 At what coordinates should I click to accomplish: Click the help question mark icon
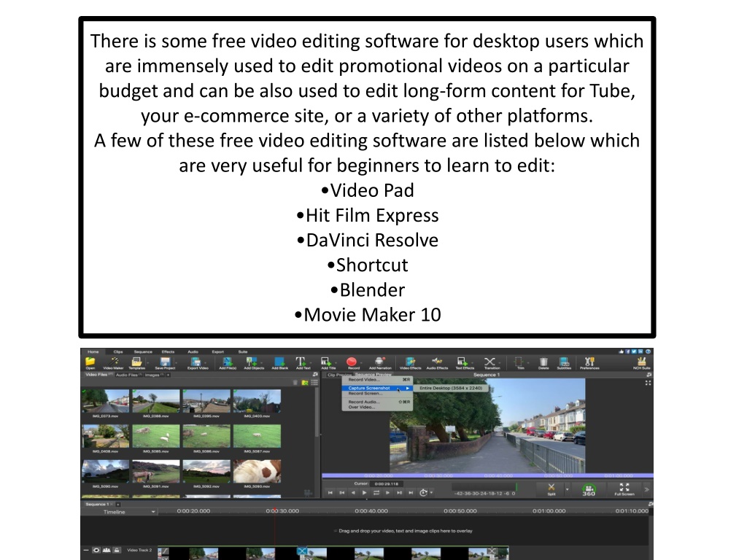(x=648, y=351)
